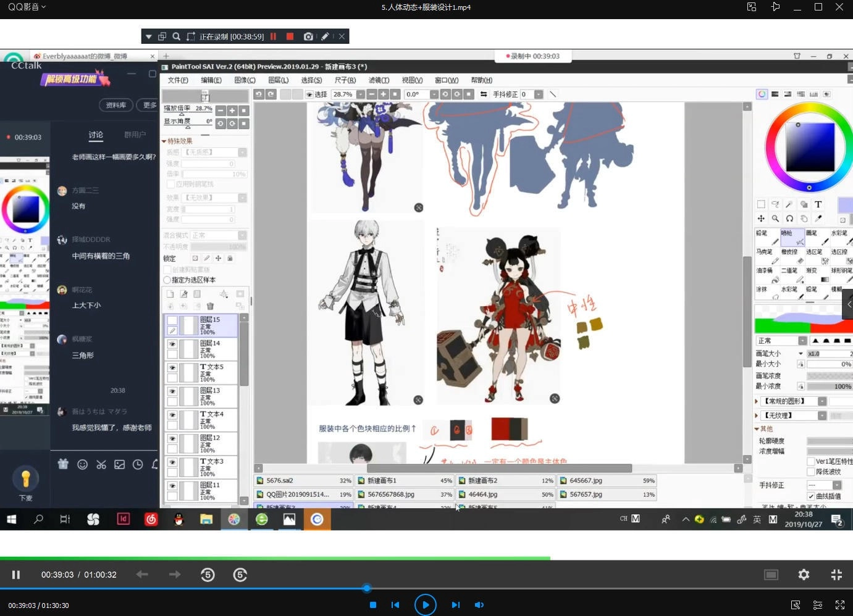Hide the 图层14 layer
853x616 pixels.
click(x=172, y=344)
